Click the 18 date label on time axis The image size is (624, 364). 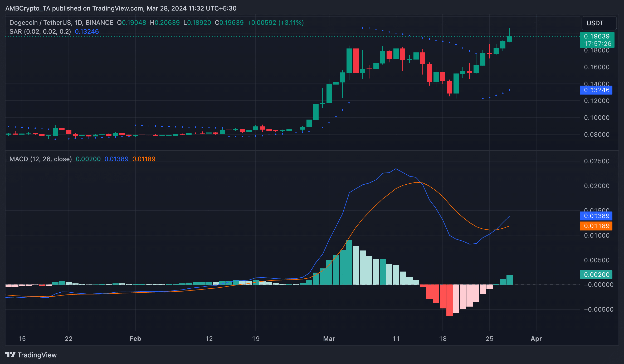[443, 339]
